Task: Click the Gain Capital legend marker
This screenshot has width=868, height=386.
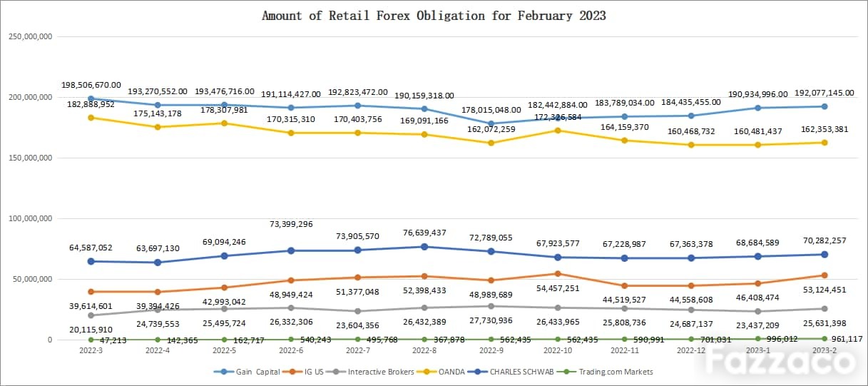Action: (225, 372)
